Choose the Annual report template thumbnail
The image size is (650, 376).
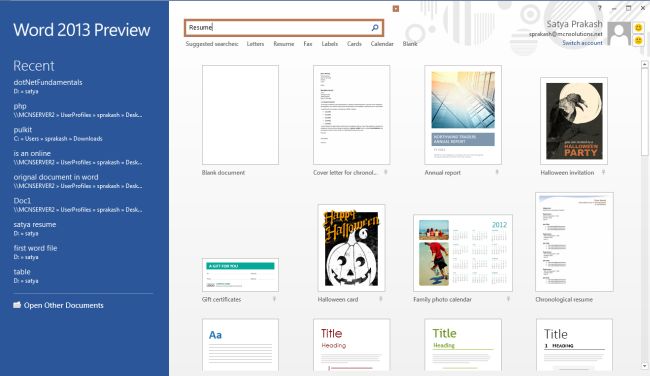(463, 115)
